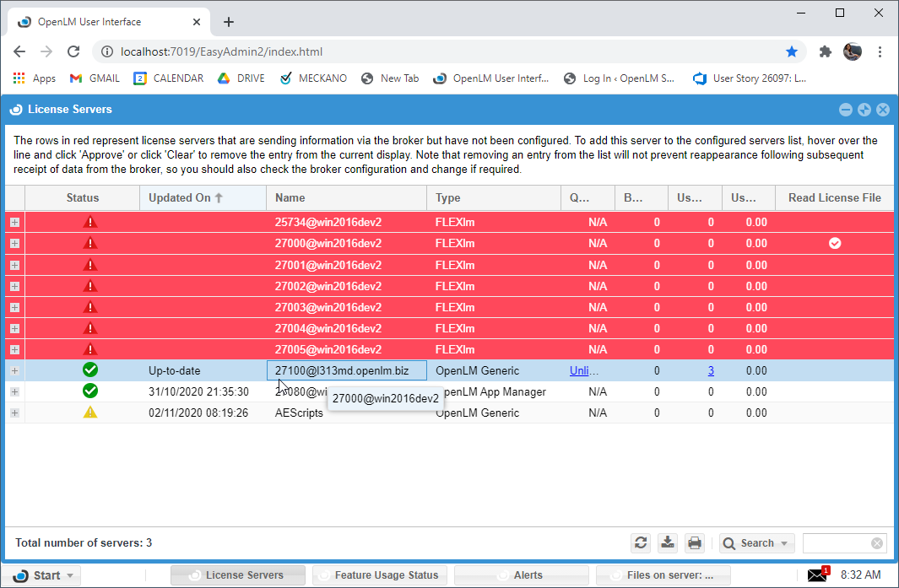Image resolution: width=899 pixels, height=588 pixels.
Task: Open the Search dropdown
Action: click(756, 543)
